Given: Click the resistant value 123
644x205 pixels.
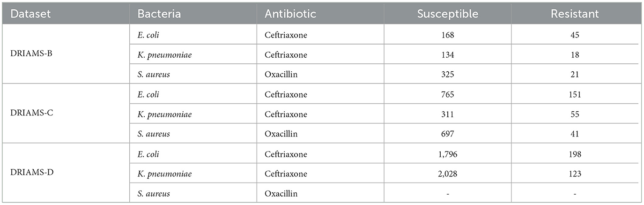Looking at the screenshot, I should pyautogui.click(x=575, y=174).
